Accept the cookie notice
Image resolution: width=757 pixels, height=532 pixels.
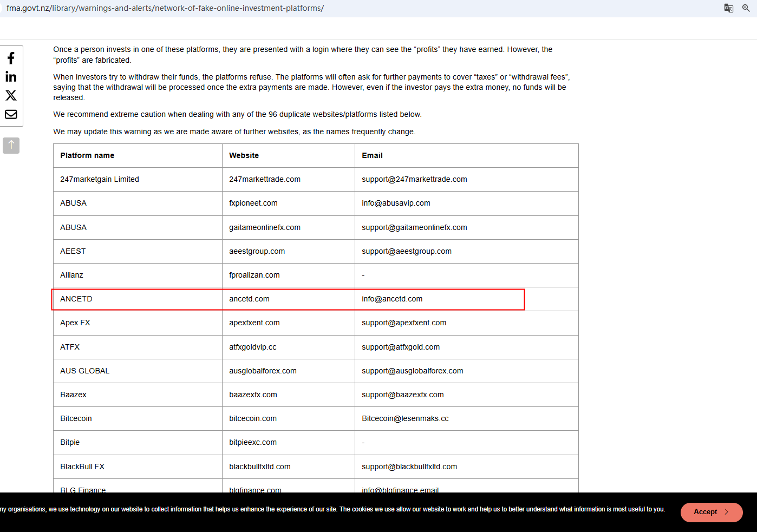[712, 512]
